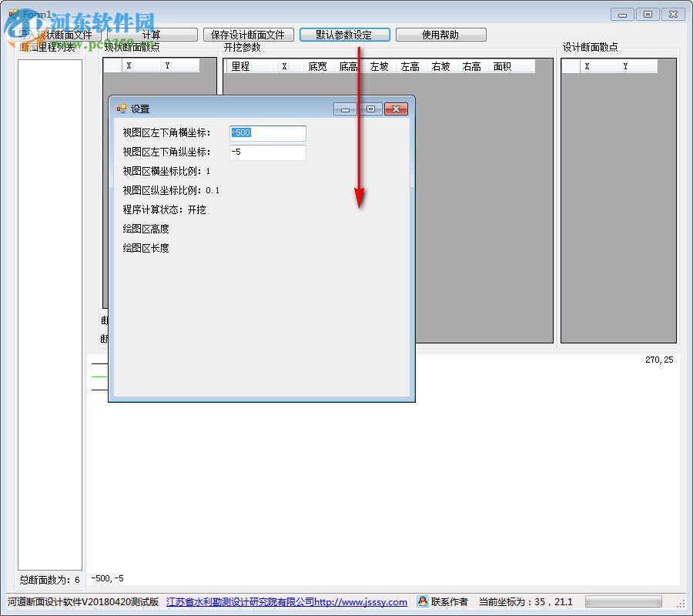The image size is (693, 616).
Task: Close the 设置 dialog
Action: [x=396, y=109]
